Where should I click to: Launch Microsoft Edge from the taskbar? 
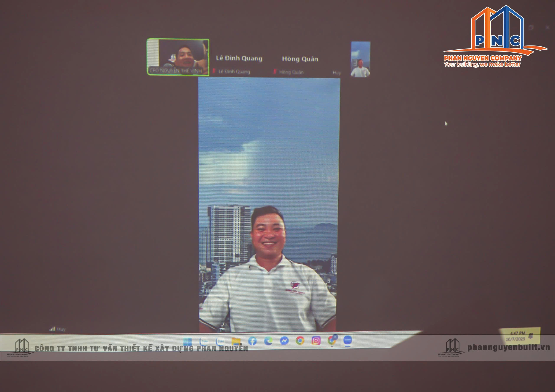(268, 341)
